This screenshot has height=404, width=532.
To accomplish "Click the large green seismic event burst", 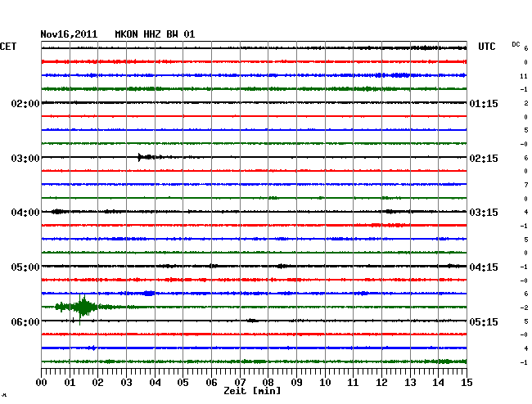I will pyautogui.click(x=83, y=307).
